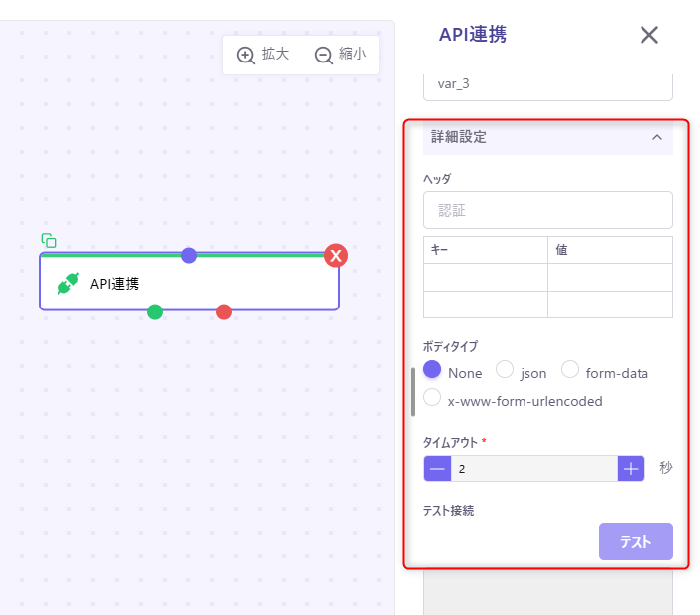Select the form-data body type radio
Viewport: 700px width, 615px height.
pos(570,370)
